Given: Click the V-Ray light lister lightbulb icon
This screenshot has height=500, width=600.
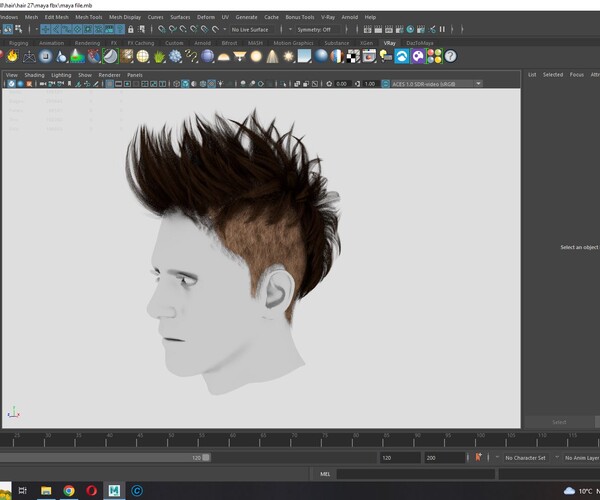Looking at the screenshot, I should click(x=385, y=57).
